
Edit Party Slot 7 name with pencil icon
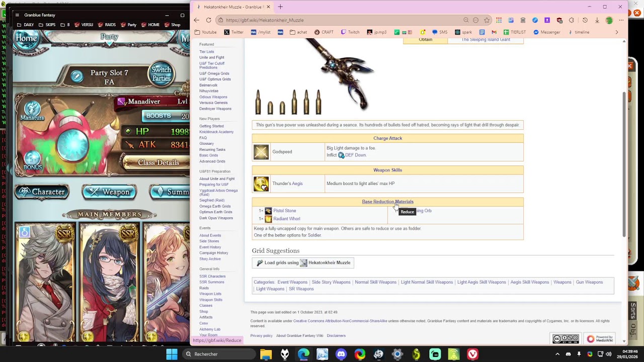(x=77, y=76)
